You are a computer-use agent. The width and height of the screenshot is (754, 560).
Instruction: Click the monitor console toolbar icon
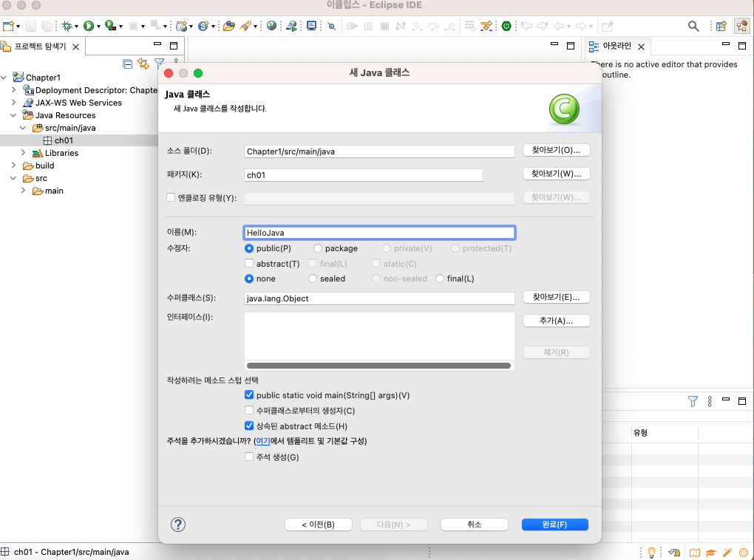[x=312, y=26]
